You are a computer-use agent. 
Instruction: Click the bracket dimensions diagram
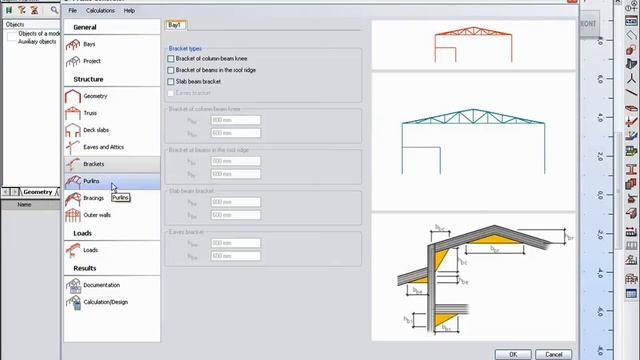coord(473,277)
